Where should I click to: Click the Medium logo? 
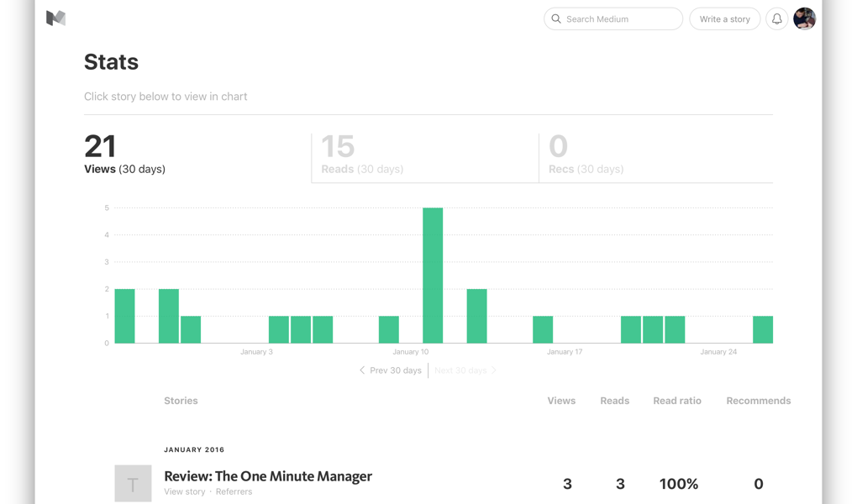[x=55, y=18]
